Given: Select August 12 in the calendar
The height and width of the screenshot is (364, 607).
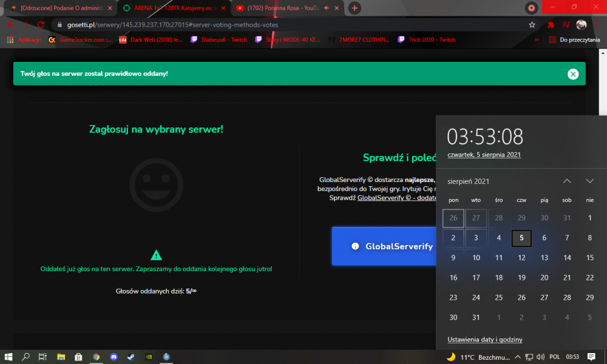Looking at the screenshot, I should [521, 258].
